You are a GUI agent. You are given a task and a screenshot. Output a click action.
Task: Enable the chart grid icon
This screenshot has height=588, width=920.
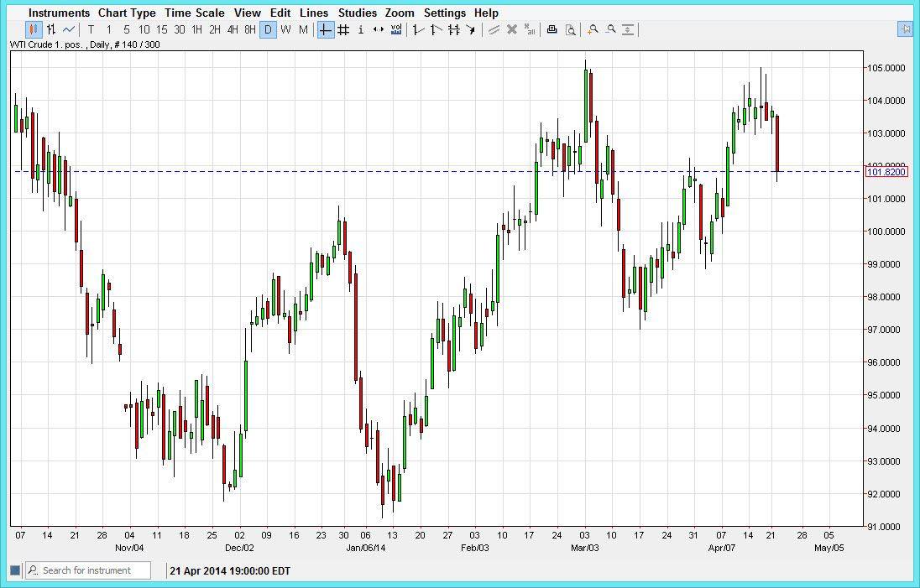(343, 29)
